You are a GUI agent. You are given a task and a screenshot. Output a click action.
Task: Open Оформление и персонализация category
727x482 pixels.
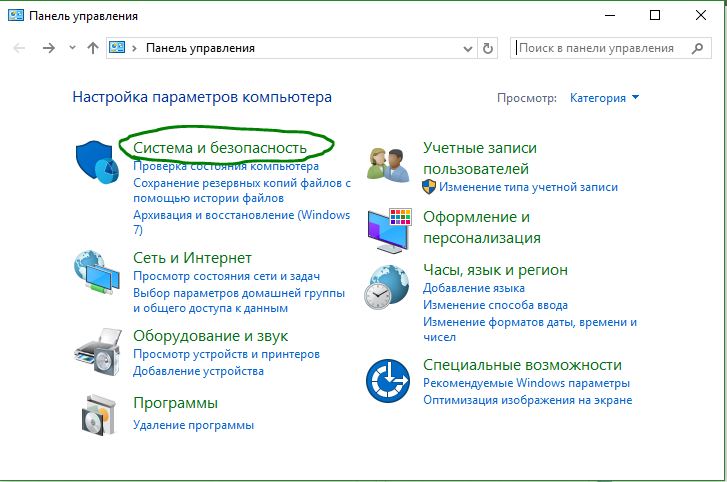(482, 227)
